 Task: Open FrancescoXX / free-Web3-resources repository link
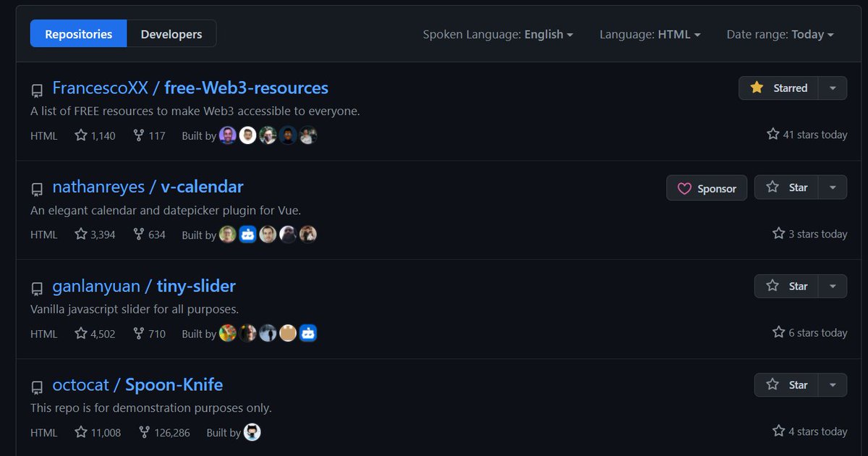(190, 88)
